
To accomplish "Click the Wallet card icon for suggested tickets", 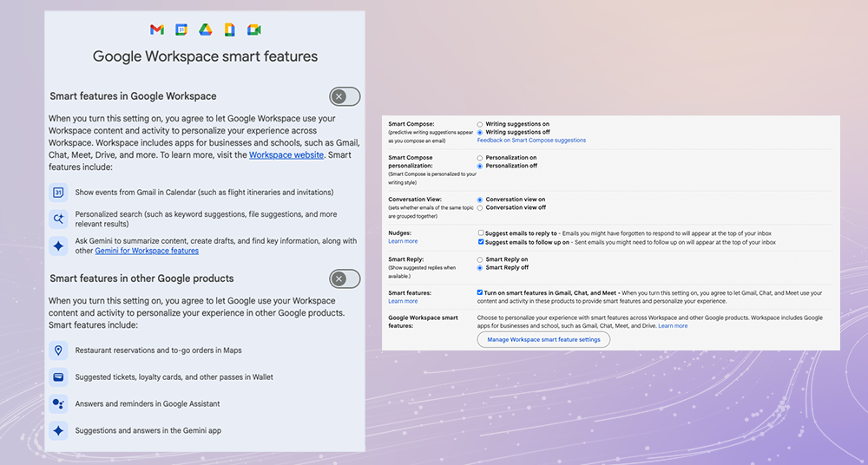I will (58, 377).
